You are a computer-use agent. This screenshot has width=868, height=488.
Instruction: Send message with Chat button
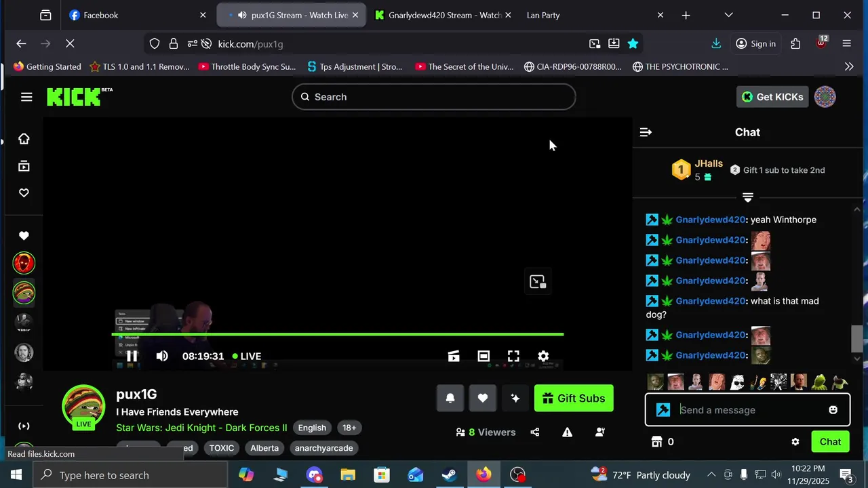[830, 442]
